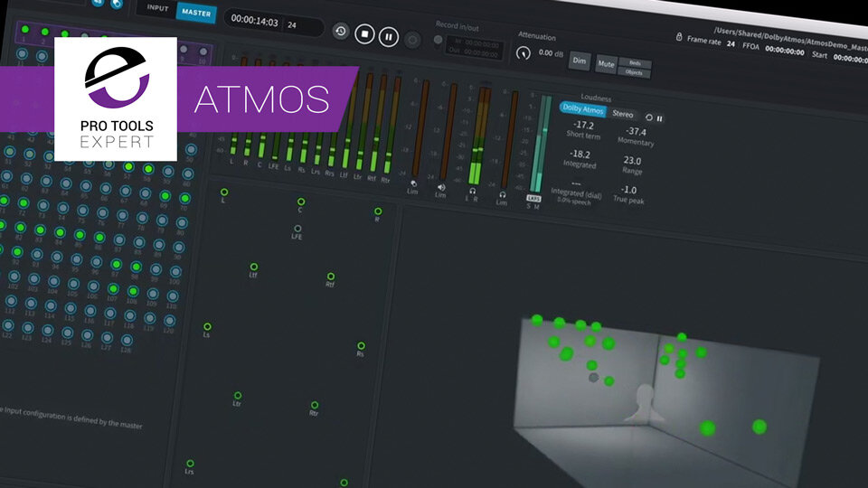Click the C speaker icon in layout view
The height and width of the screenshot is (488, 868).
point(300,202)
